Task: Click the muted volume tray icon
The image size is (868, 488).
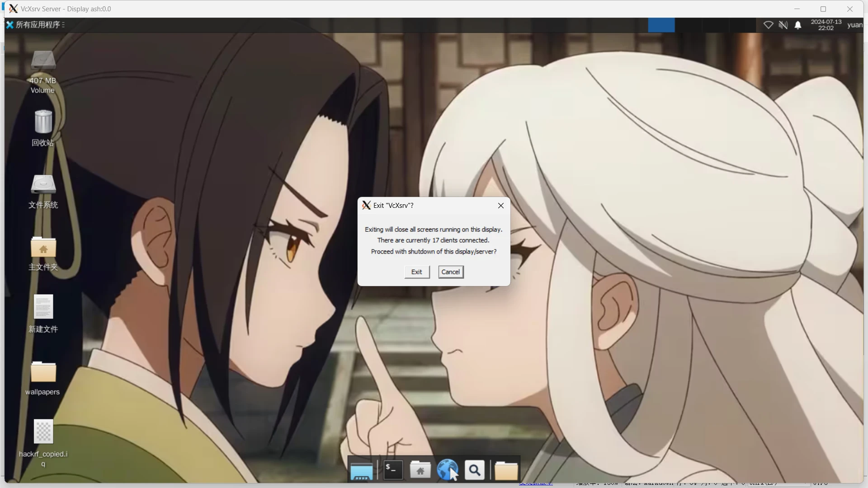Action: [783, 25]
